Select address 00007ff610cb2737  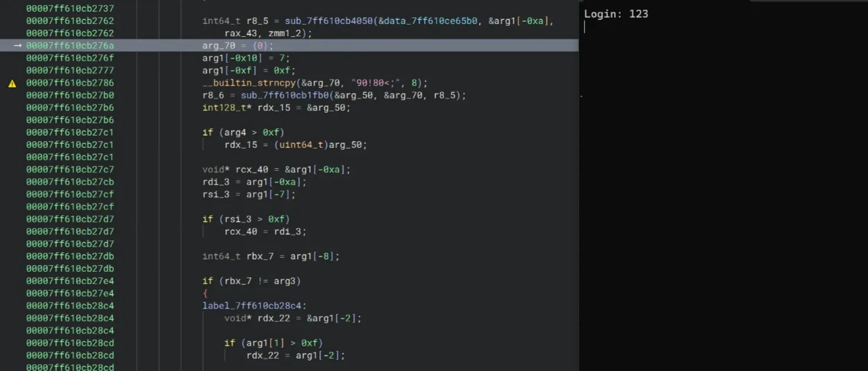click(70, 9)
